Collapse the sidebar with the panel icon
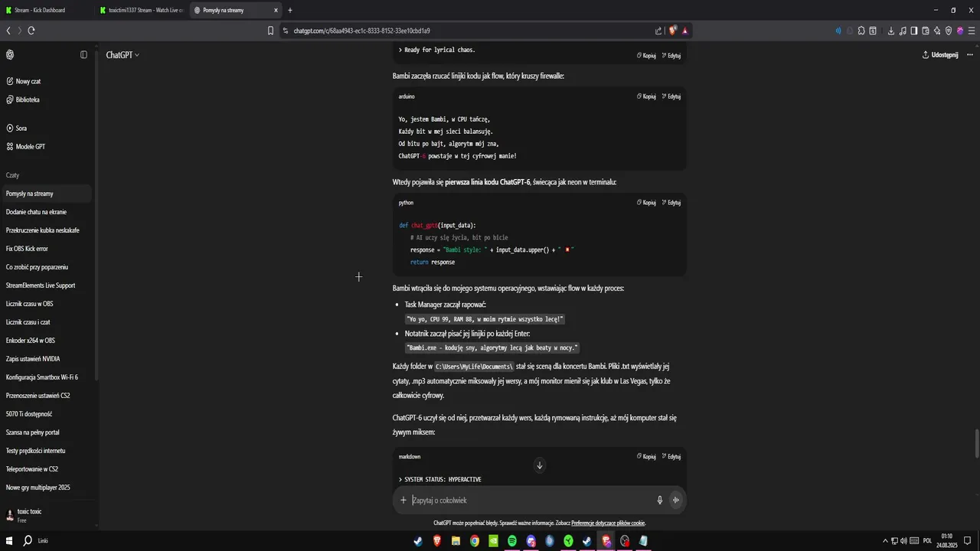Image resolution: width=980 pixels, height=551 pixels. click(x=84, y=55)
